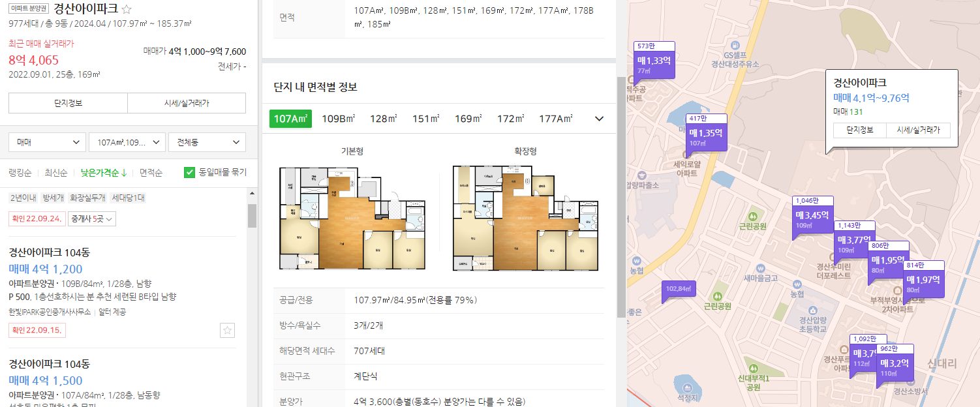Open the 전체동 building dropdown
Image resolution: width=980 pixels, height=407 pixels.
click(x=207, y=142)
